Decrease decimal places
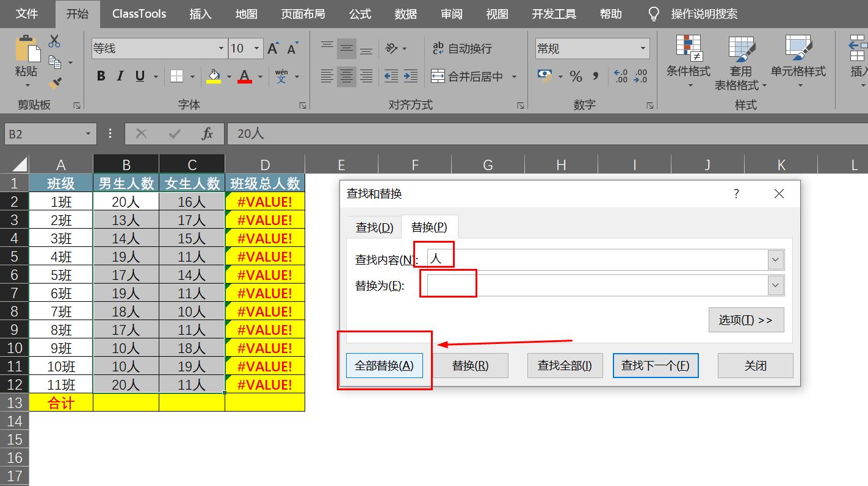Image resolution: width=868 pixels, height=486 pixels. click(640, 76)
